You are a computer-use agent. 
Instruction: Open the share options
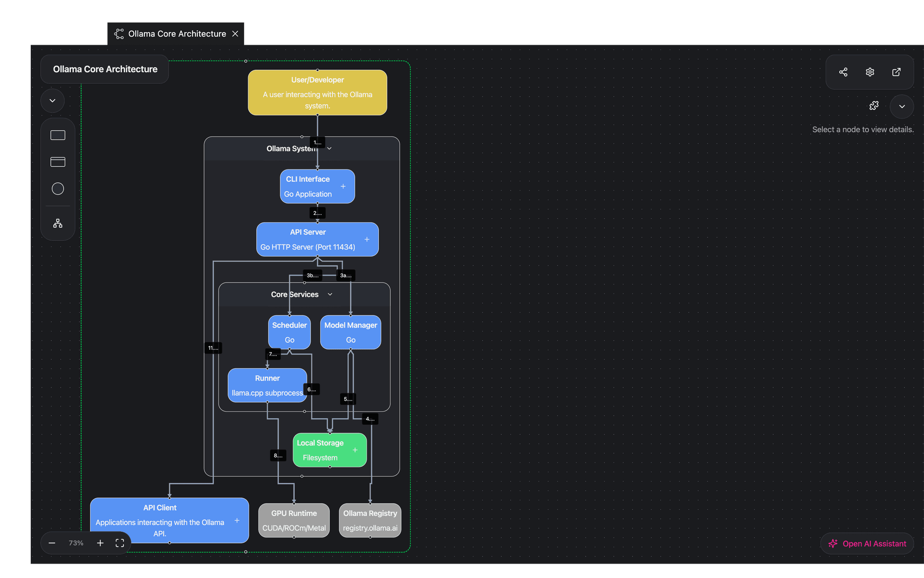click(843, 72)
